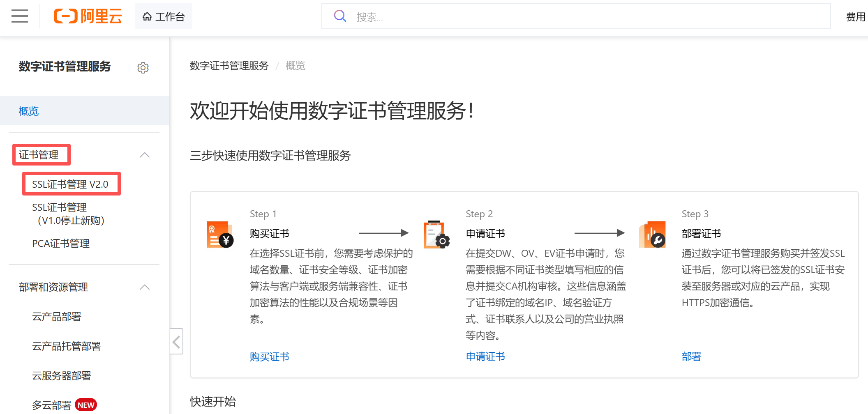The width and height of the screenshot is (868, 414).
Task: Click the 证书管理 sidebar heading
Action: [39, 155]
